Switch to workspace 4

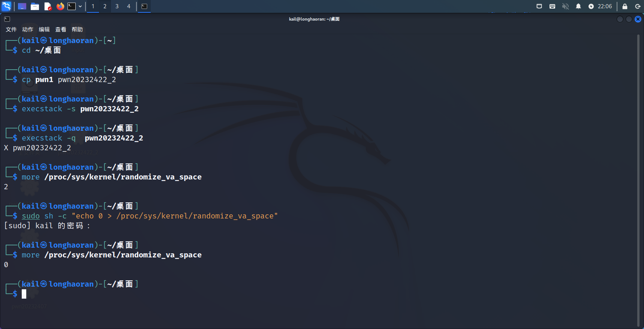[x=129, y=6]
